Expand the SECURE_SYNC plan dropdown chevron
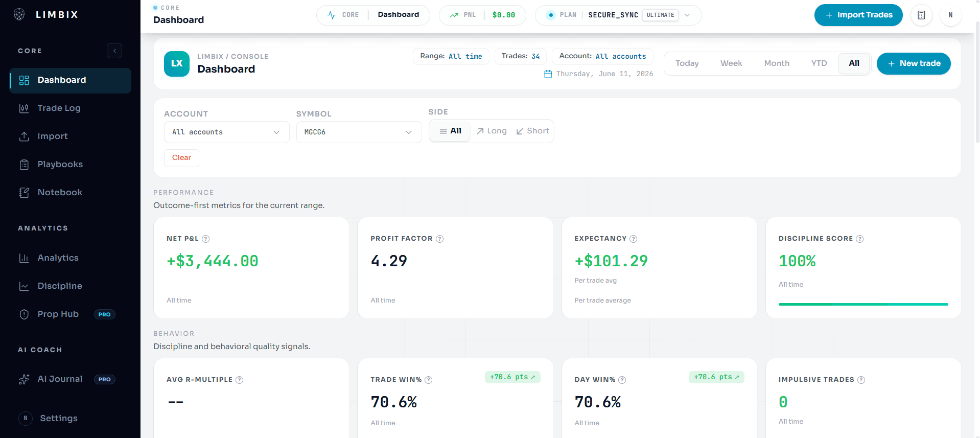The image size is (980, 438). pos(687,15)
